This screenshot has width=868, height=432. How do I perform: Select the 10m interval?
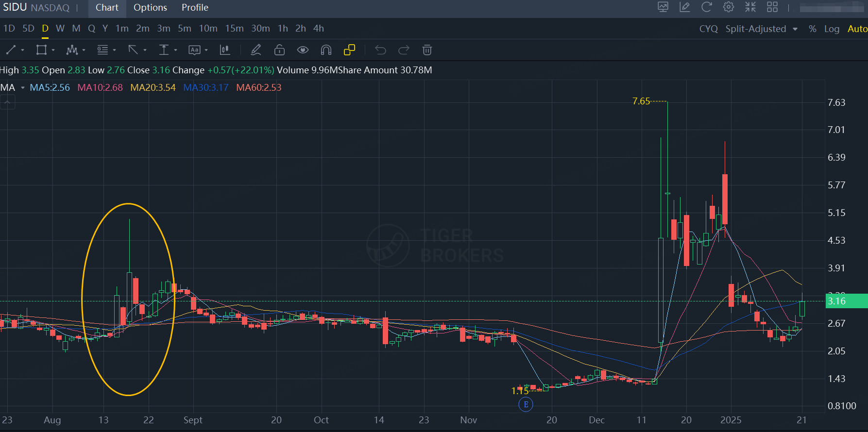coord(208,29)
